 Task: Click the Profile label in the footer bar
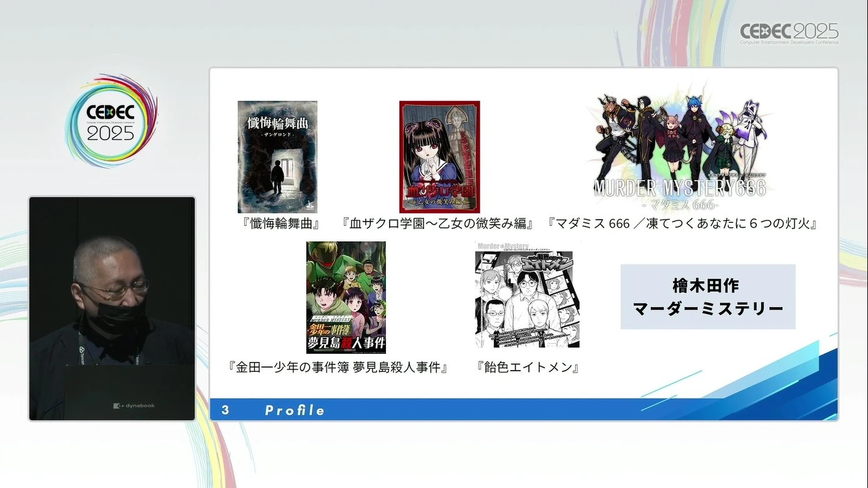tap(295, 410)
